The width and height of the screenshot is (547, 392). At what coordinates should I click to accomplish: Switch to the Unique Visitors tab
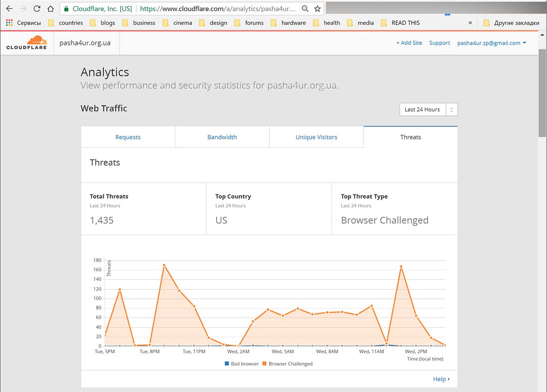(x=316, y=137)
